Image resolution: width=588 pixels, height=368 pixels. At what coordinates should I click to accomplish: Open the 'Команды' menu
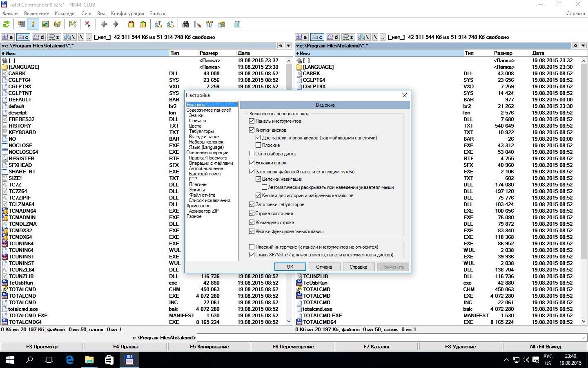[x=65, y=13]
